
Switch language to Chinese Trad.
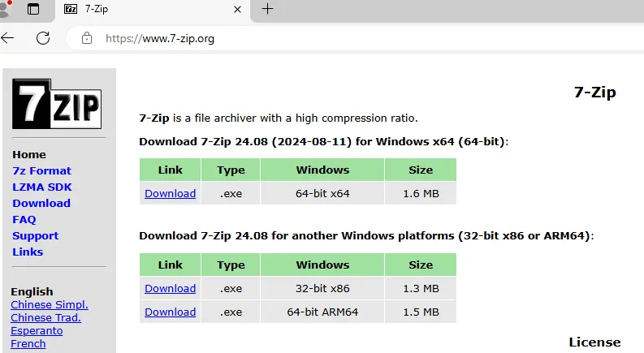click(46, 318)
